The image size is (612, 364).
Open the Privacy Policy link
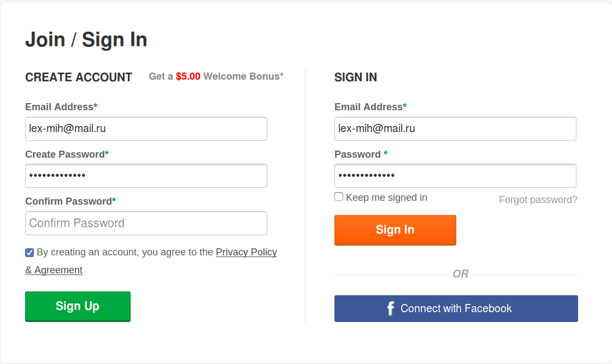click(x=246, y=252)
